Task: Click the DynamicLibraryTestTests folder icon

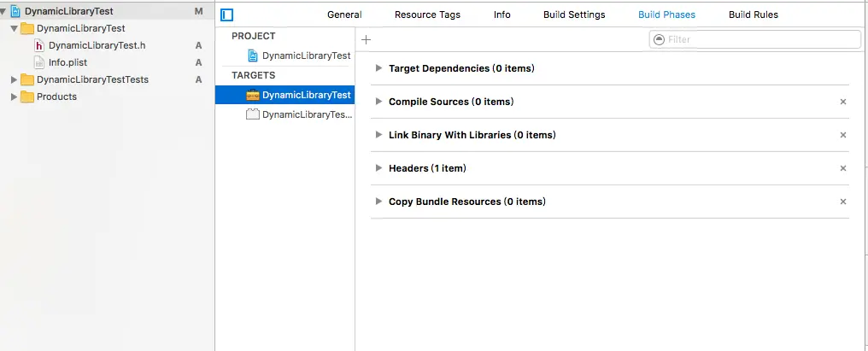Action: (x=27, y=79)
